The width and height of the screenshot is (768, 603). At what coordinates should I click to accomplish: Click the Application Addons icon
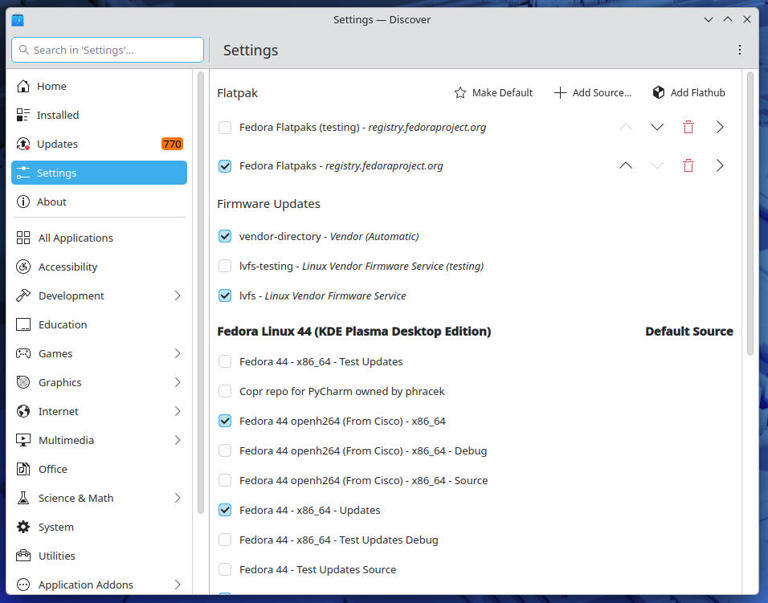pyautogui.click(x=23, y=585)
